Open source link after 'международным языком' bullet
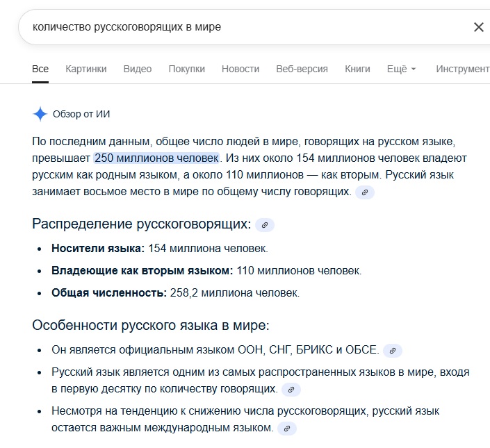The height and width of the screenshot is (448, 490). coord(287,429)
